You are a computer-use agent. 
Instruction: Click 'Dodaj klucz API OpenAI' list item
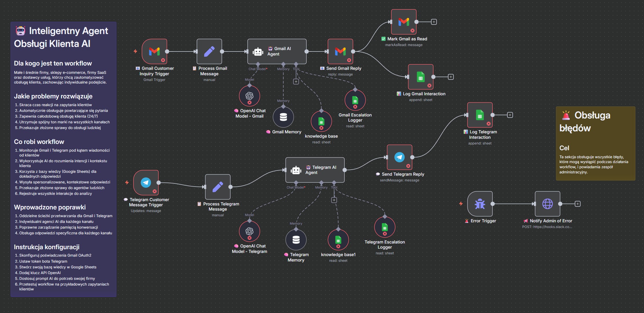pos(40,273)
